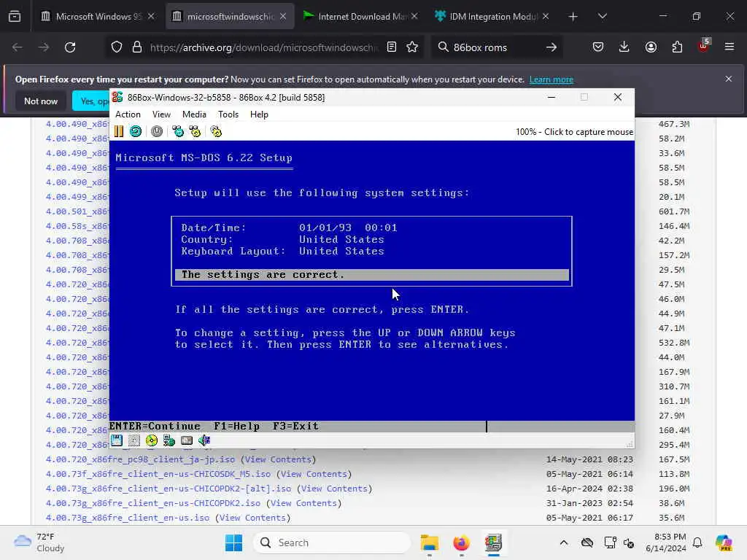This screenshot has width=747, height=560.
Task: Click the Not now button
Action: [x=41, y=101]
